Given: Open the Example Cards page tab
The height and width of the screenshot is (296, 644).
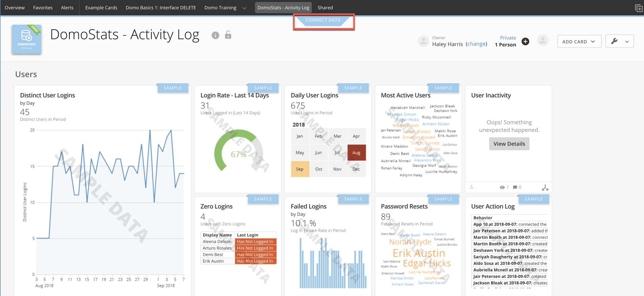Looking at the screenshot, I should 101,8.
